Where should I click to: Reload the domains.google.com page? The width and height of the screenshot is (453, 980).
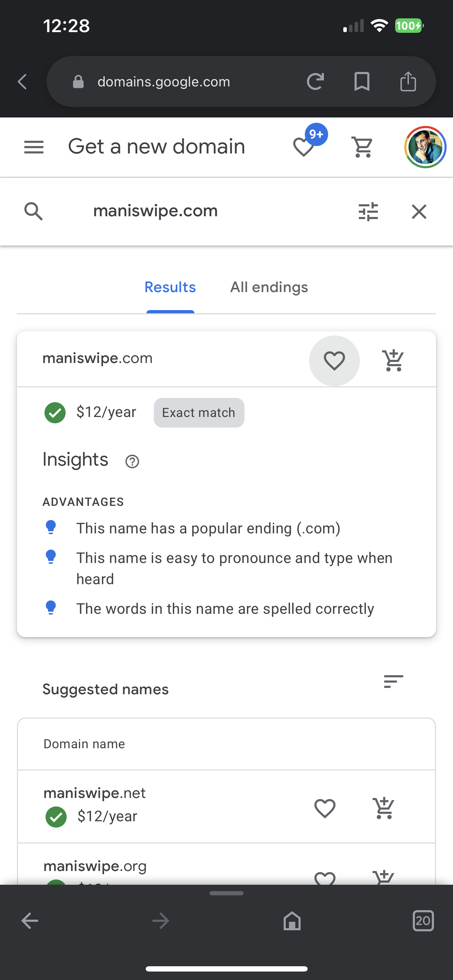click(x=315, y=81)
